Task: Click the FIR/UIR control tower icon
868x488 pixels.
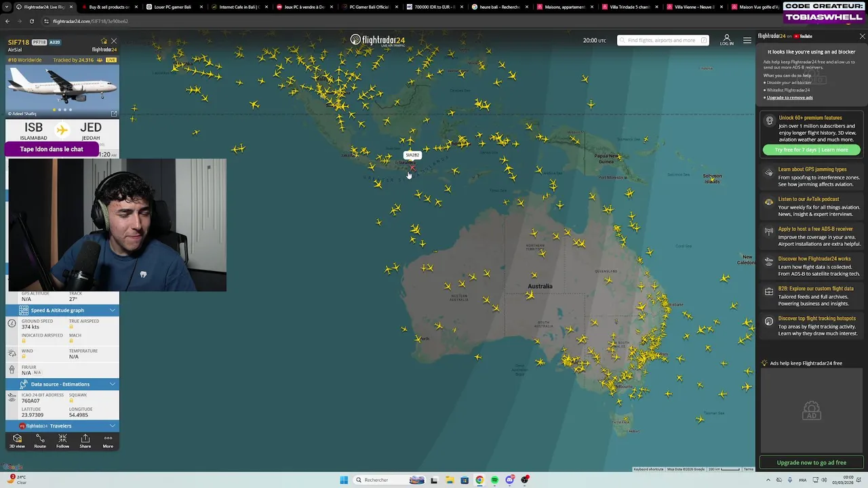Action: tap(12, 369)
